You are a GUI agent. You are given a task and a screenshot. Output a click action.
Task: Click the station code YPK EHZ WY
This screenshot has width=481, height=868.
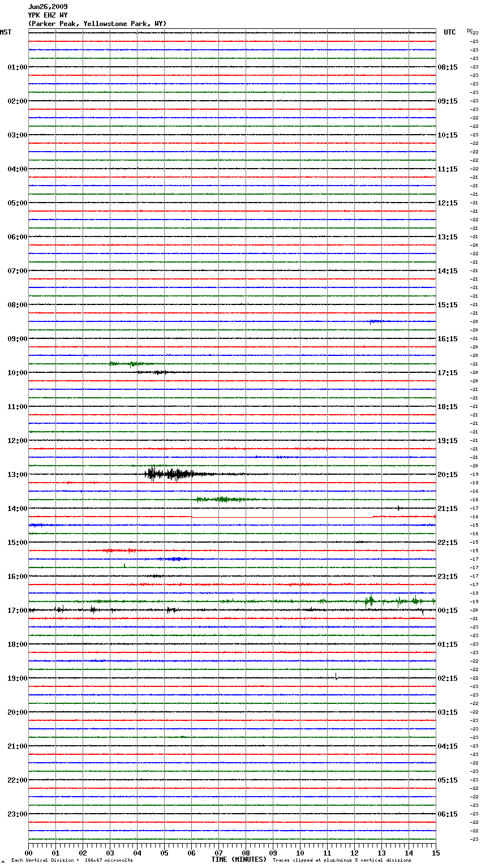48,15
